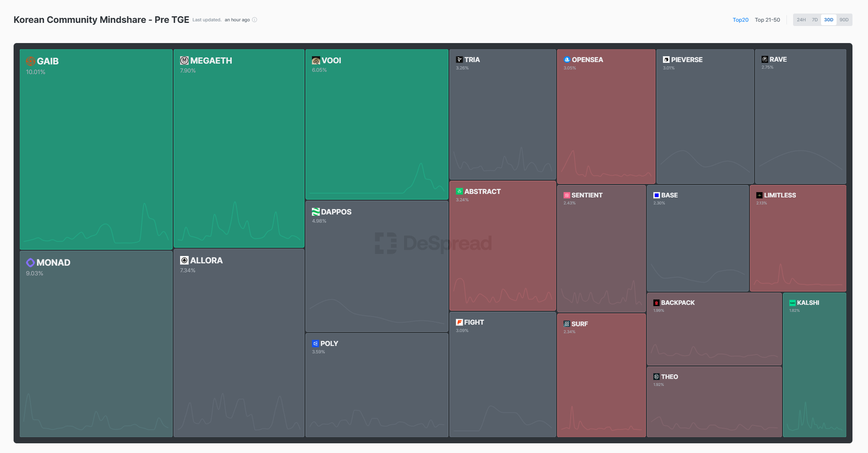The height and width of the screenshot is (453, 868).
Task: Open the Top20 ranking tab
Action: tap(740, 20)
